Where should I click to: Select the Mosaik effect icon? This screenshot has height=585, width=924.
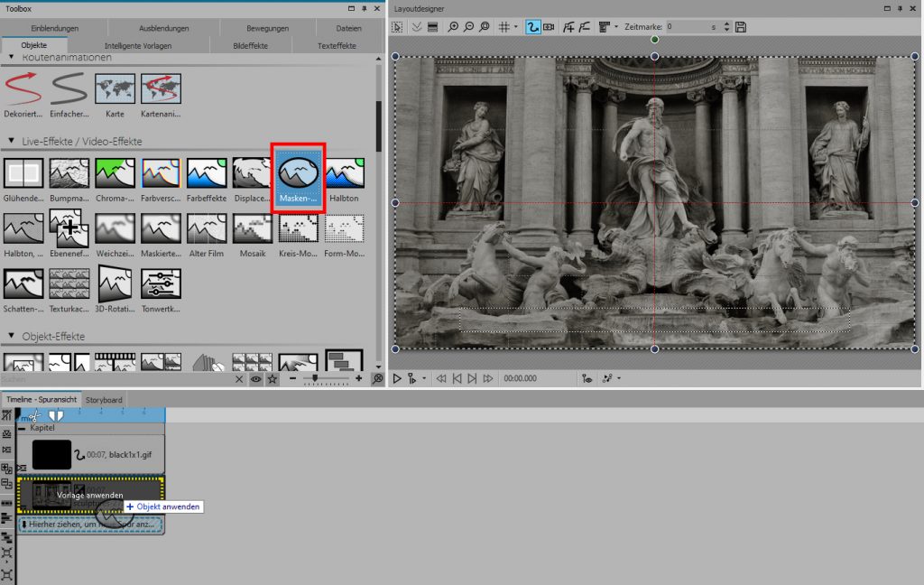pos(252,228)
